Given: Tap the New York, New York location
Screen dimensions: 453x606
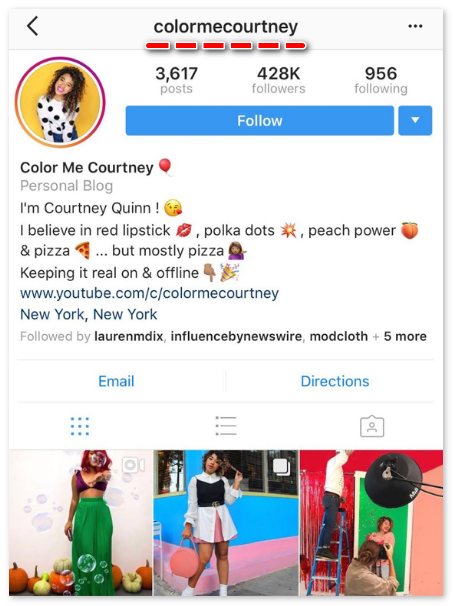Looking at the screenshot, I should click(x=89, y=314).
